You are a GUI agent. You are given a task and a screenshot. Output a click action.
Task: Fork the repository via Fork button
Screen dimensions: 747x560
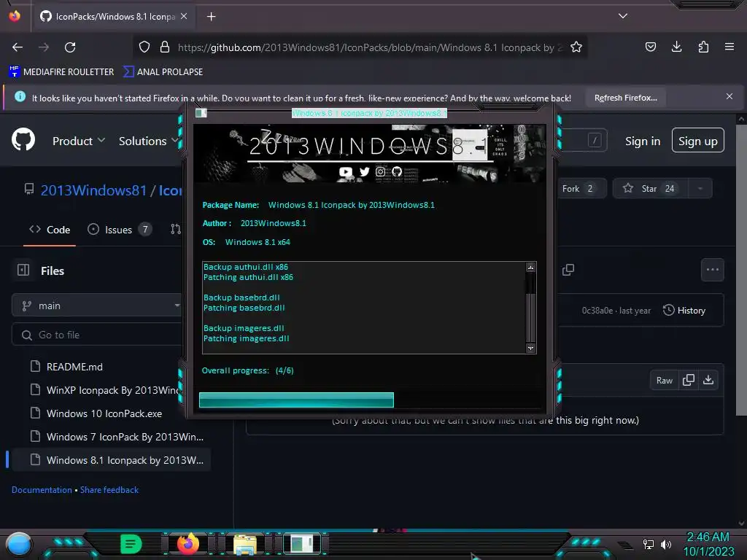pyautogui.click(x=581, y=189)
